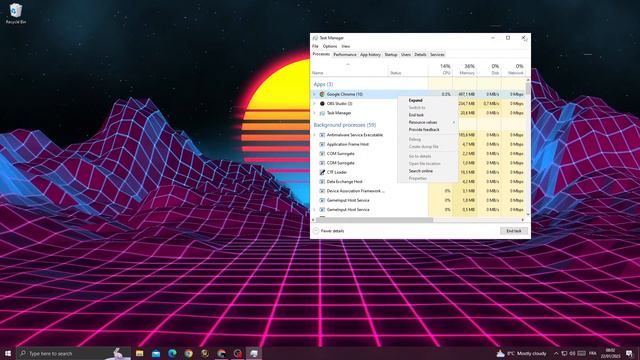640x360 pixels.
Task: Click the vertical scrollbar down arrow
Action: pyautogui.click(x=528, y=214)
